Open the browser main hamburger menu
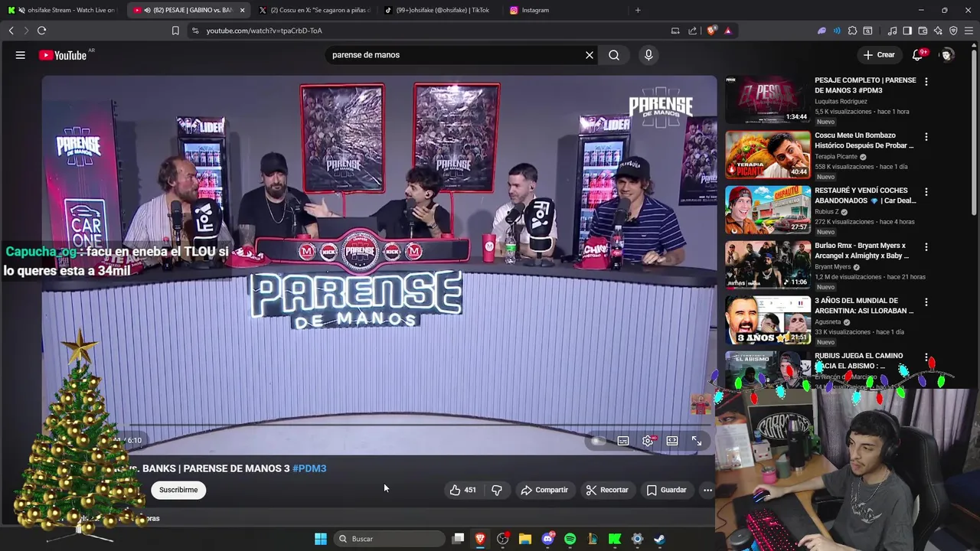 [969, 31]
